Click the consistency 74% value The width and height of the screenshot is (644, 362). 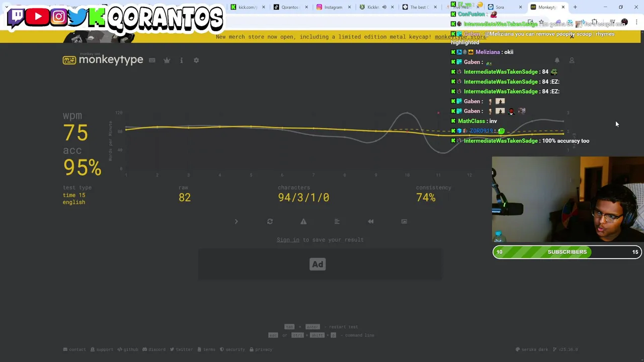tap(426, 198)
